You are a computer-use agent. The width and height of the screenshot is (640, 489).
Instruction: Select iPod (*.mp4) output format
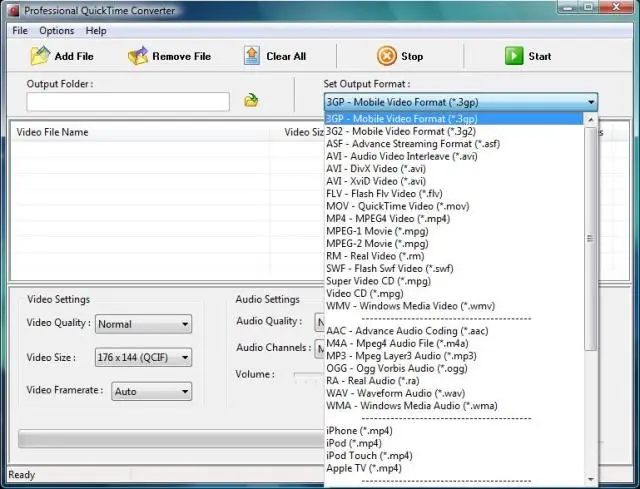tap(454, 443)
